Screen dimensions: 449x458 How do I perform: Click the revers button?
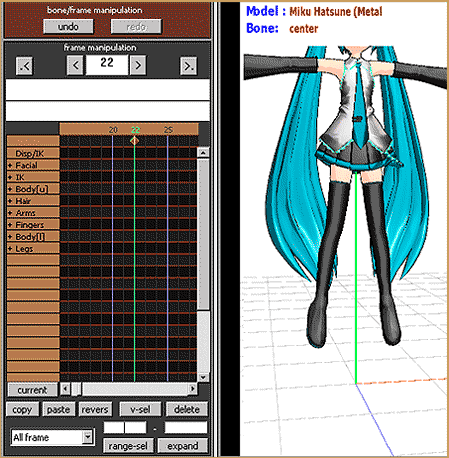click(95, 409)
